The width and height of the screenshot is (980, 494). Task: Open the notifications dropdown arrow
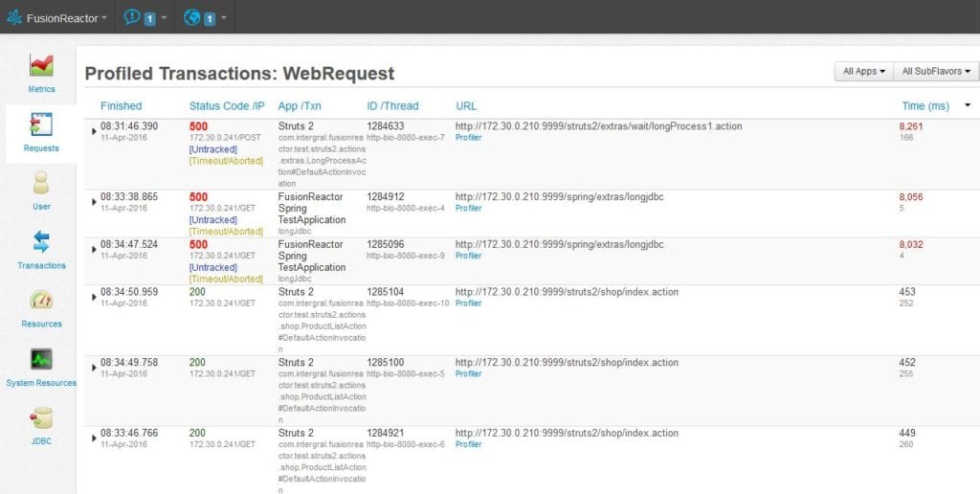tap(164, 18)
